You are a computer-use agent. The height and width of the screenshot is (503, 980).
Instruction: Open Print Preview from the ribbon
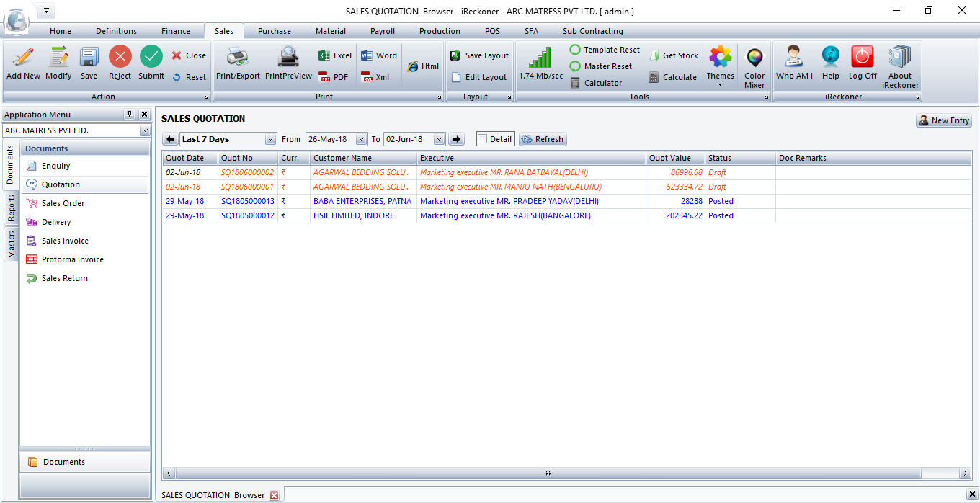[288, 58]
